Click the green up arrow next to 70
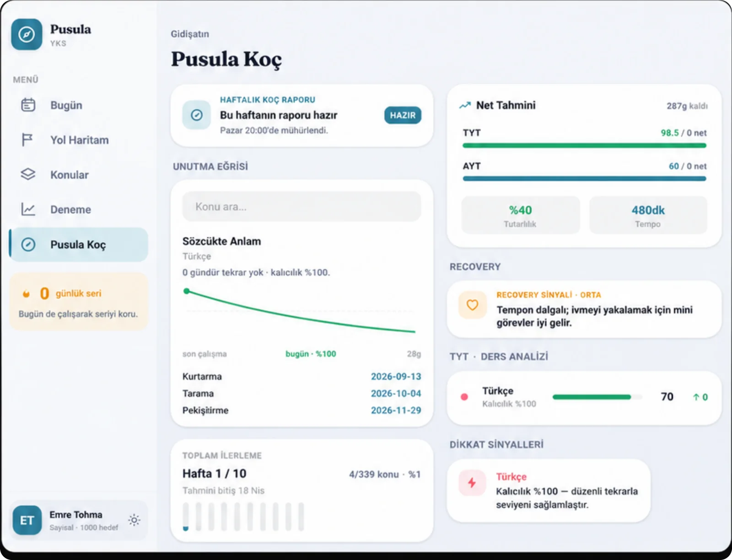732x560 pixels. (x=696, y=397)
